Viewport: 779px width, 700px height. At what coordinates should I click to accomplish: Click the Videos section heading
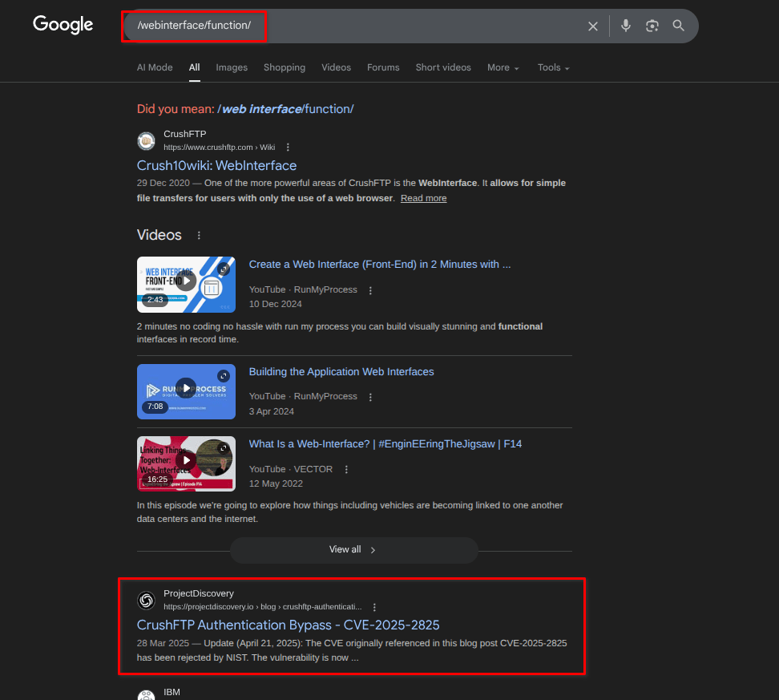click(159, 235)
